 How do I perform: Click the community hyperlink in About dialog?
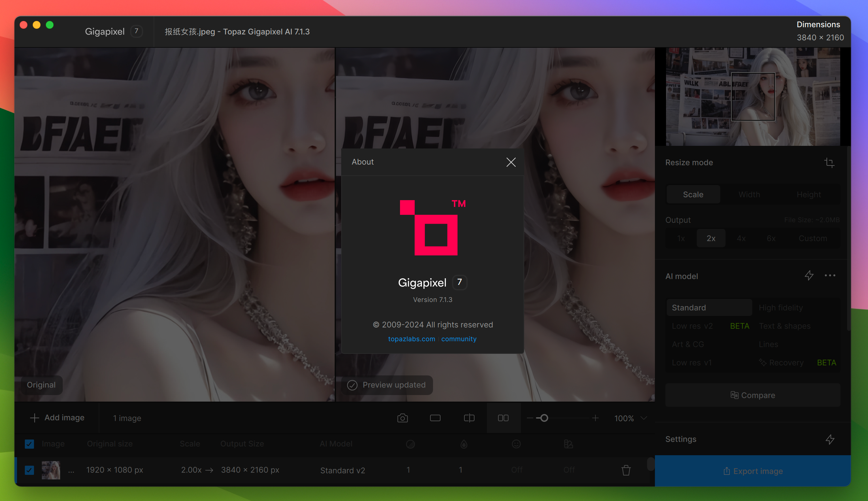click(x=459, y=338)
